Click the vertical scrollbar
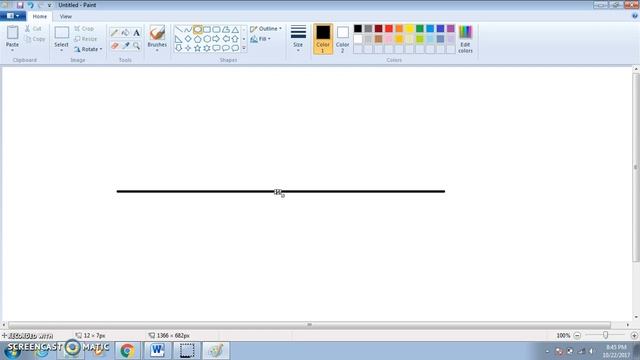Screen dimensions: 640x360 (x=636, y=167)
